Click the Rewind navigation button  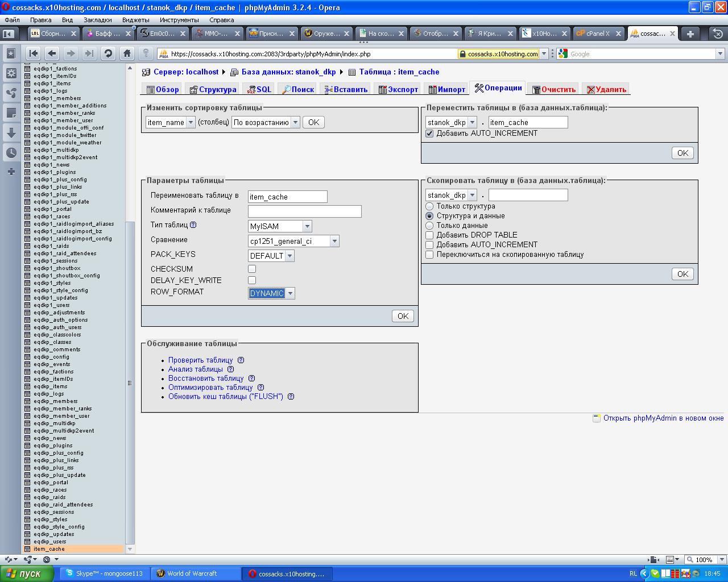pos(33,53)
